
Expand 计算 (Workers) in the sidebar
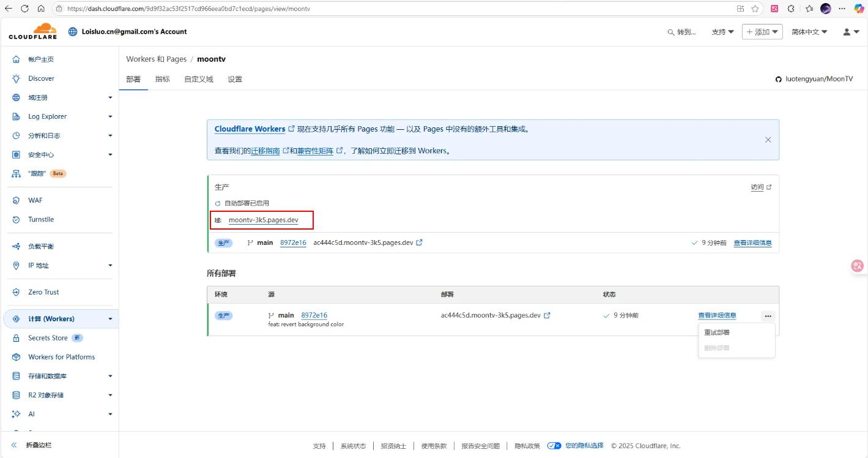[110, 319]
